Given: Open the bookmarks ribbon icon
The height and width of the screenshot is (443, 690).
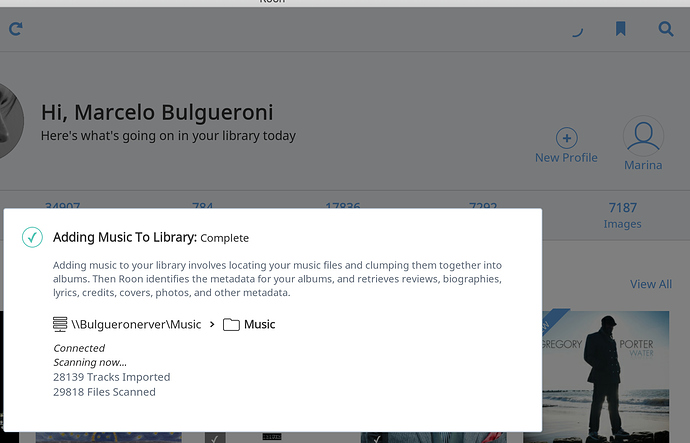Looking at the screenshot, I should 620,29.
